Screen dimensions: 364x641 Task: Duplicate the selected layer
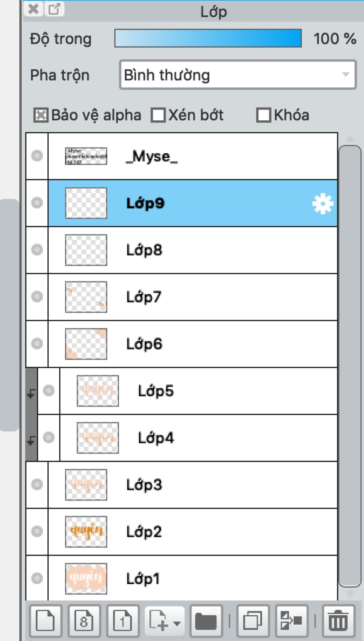253,621
